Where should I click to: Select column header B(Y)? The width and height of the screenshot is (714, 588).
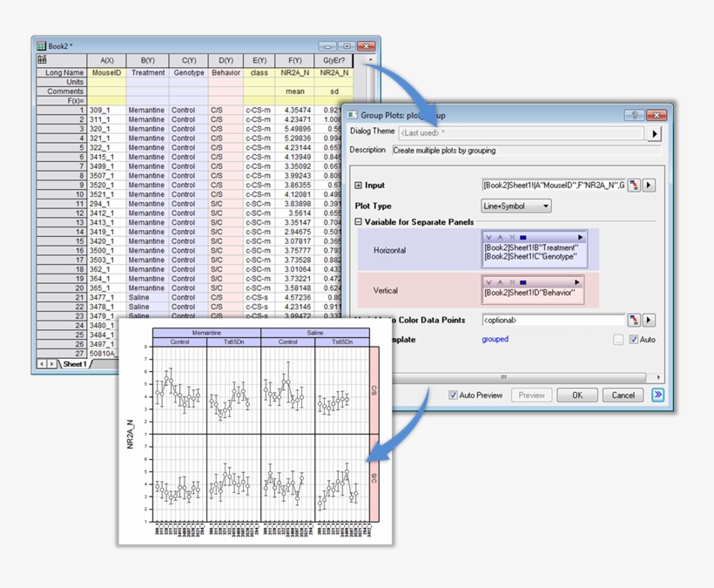(x=146, y=60)
